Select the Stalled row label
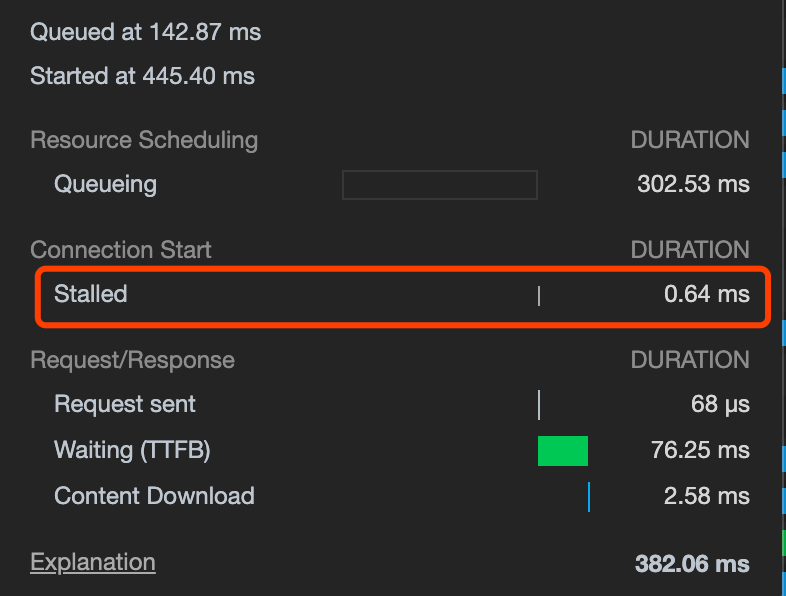The width and height of the screenshot is (786, 596). pos(91,294)
